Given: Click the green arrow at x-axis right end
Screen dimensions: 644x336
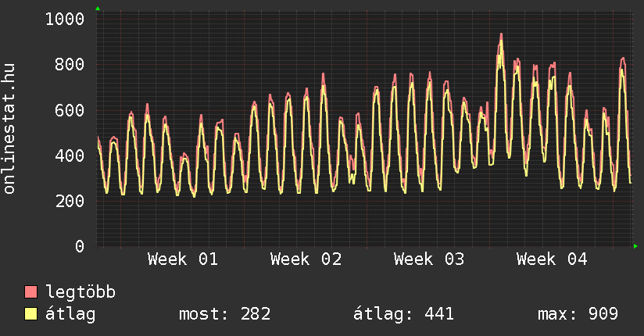Looking at the screenshot, I should click(x=636, y=246).
